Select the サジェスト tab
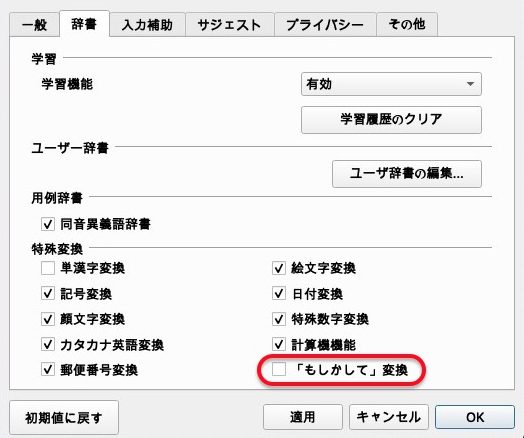Viewport: 524px width, 438px height. (x=230, y=25)
